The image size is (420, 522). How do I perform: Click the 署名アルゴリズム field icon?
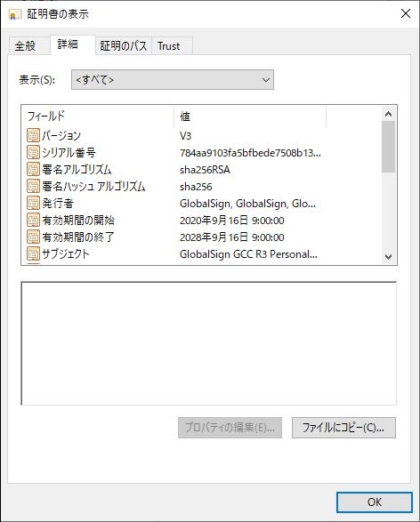coord(33,170)
